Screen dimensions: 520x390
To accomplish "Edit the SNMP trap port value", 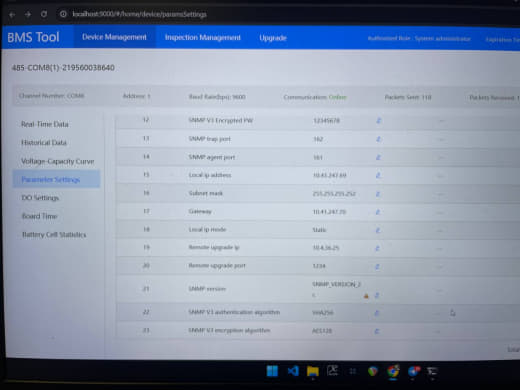I will point(378,139).
